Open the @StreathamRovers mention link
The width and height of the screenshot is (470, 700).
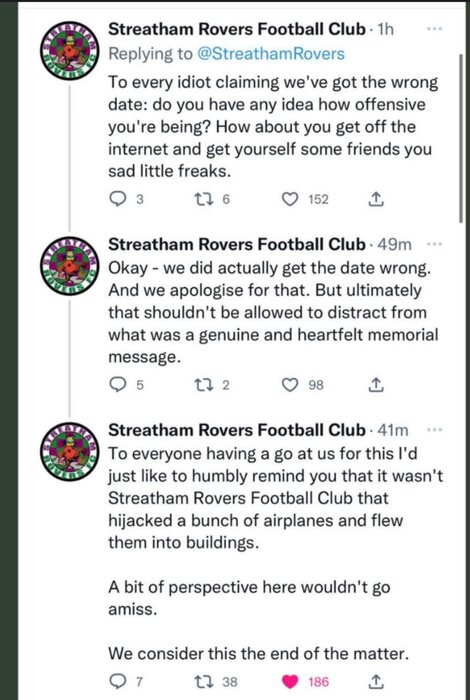(x=270, y=54)
